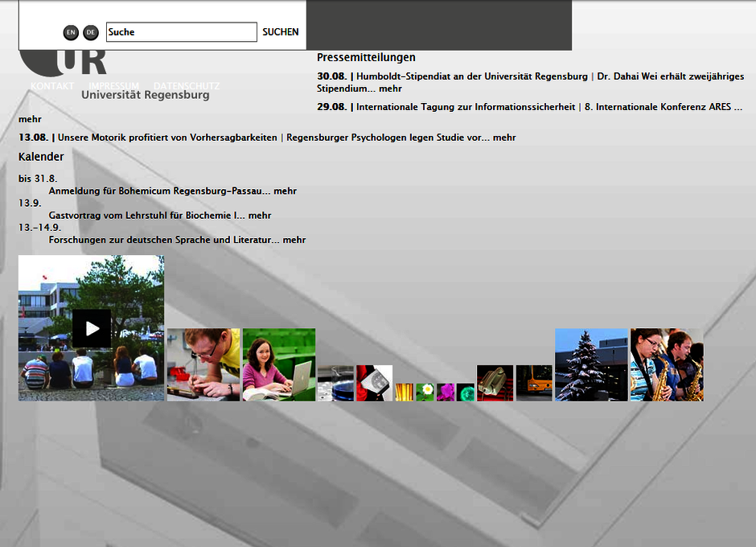Open thumbnail of woman with laptop

(x=278, y=364)
